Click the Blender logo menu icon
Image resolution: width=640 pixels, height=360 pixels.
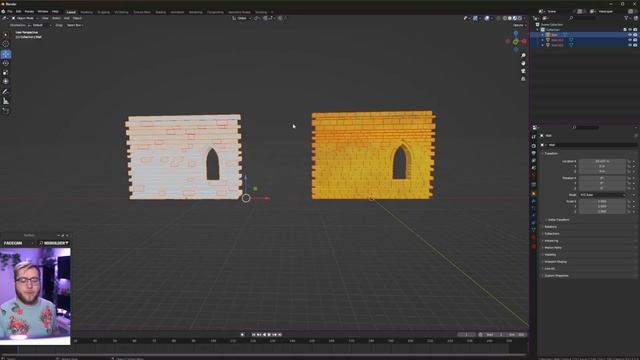pos(3,11)
